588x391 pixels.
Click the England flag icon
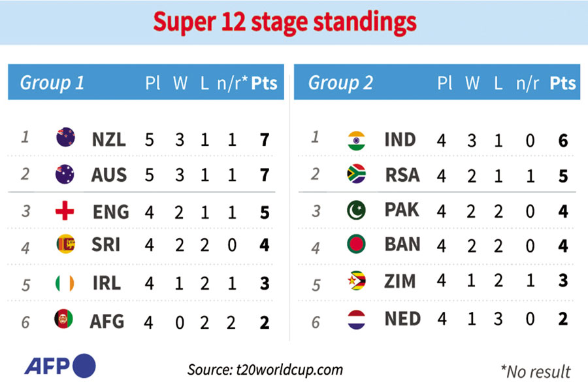click(65, 211)
